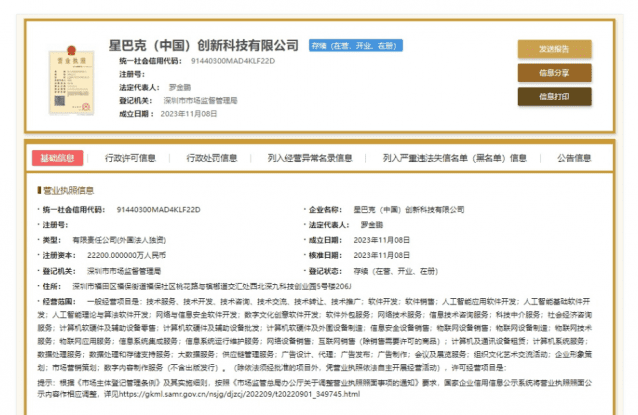
Task: Click the 成立日期 value in details section
Action: (x=381, y=240)
